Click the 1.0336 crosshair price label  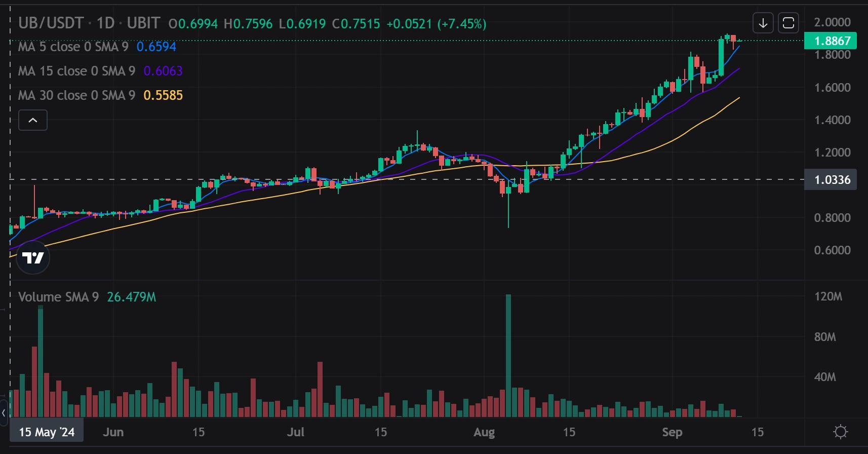point(831,180)
